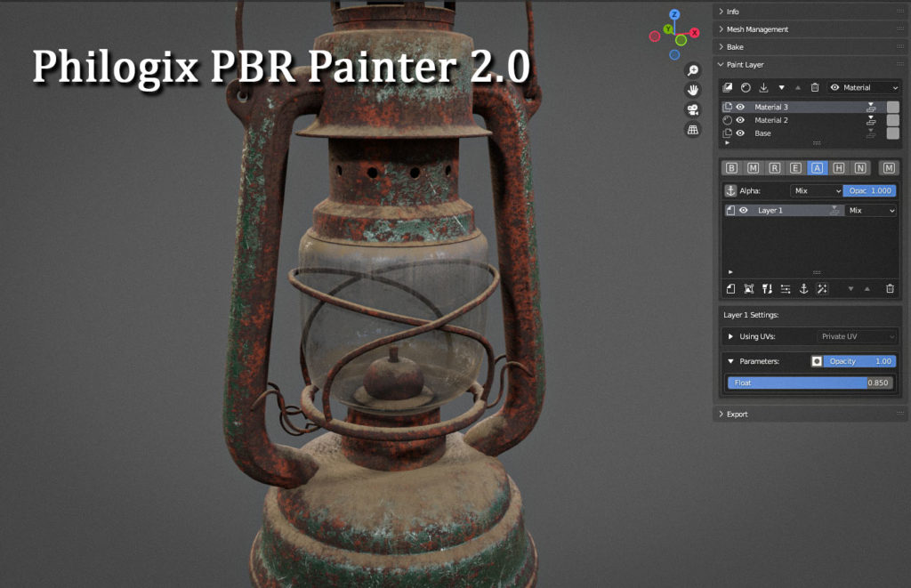Select the B channel tab
This screenshot has width=911, height=588.
[x=731, y=167]
